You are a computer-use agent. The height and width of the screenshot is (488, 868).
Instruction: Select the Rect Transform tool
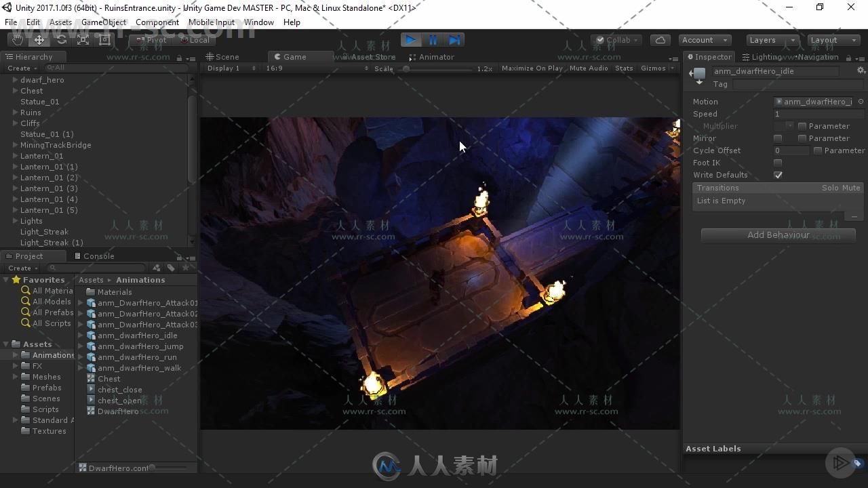104,40
